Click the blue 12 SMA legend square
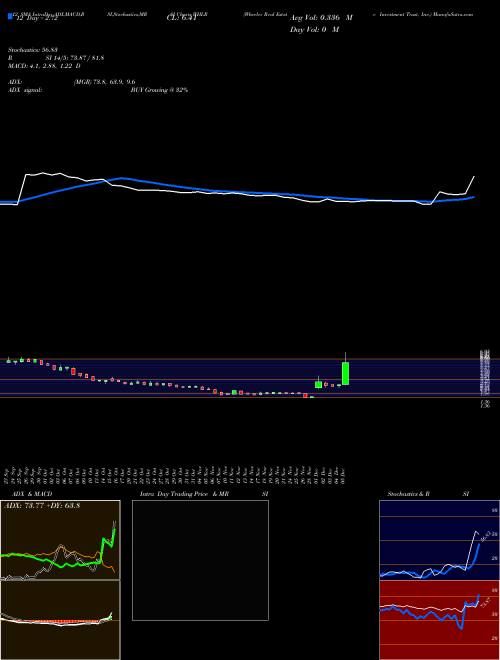500x660 pixels. (x=10, y=16)
